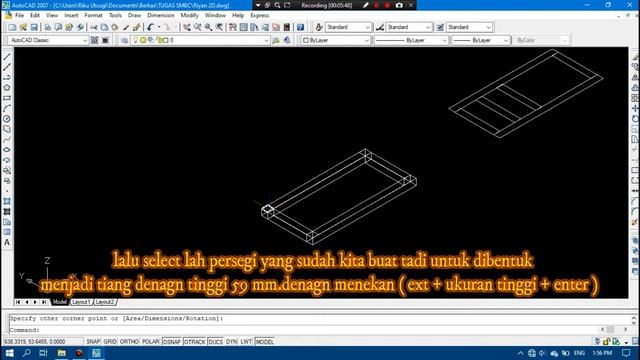Open the Express menu
The width and height of the screenshot is (640, 360).
pos(260,15)
